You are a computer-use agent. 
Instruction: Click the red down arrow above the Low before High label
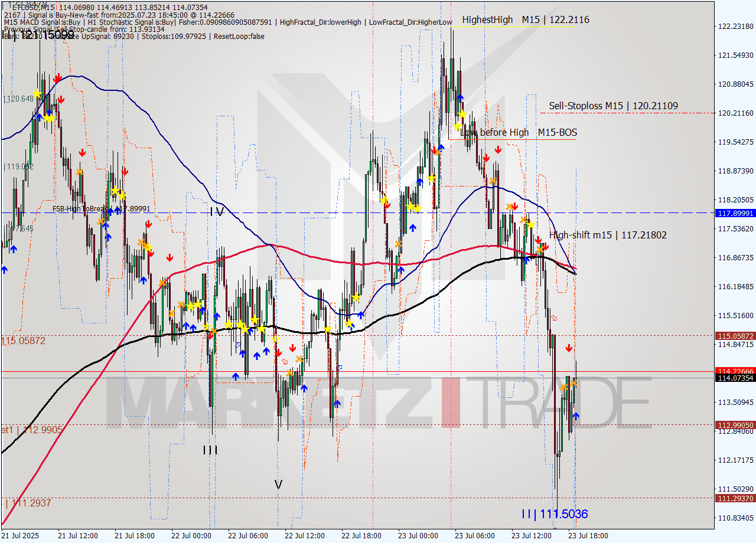pos(498,149)
